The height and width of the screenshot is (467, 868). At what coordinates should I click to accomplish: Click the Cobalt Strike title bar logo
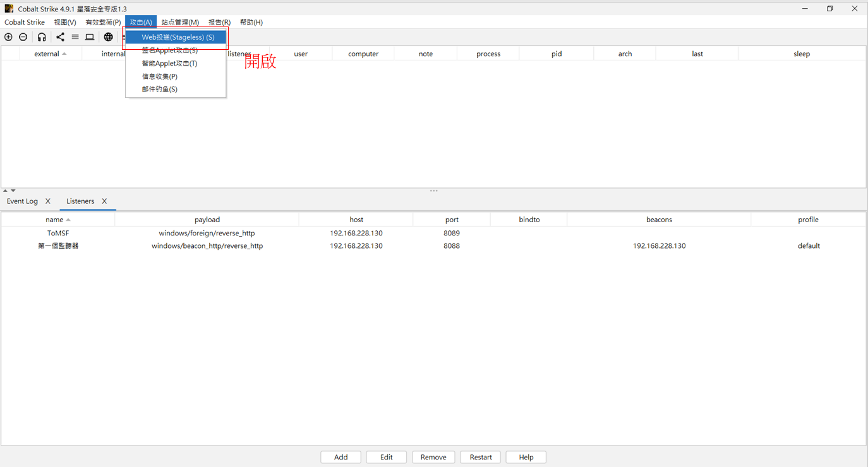click(9, 9)
